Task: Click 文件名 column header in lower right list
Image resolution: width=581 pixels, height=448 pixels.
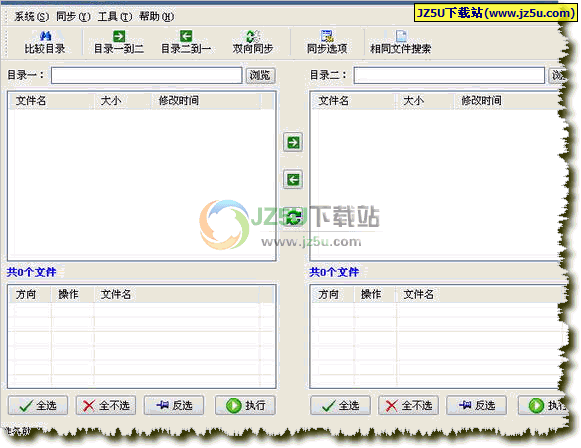Action: pyautogui.click(x=480, y=295)
